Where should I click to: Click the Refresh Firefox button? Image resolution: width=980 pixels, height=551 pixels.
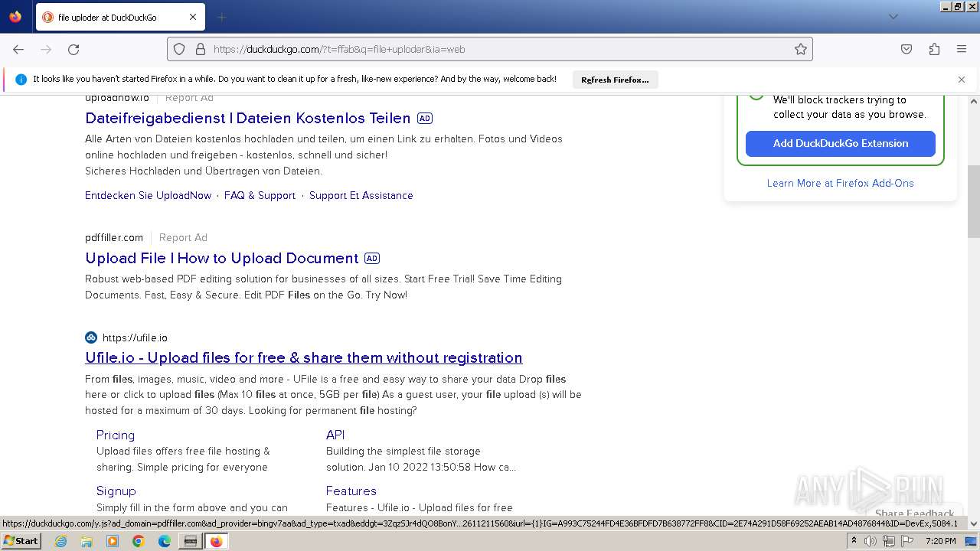(615, 80)
